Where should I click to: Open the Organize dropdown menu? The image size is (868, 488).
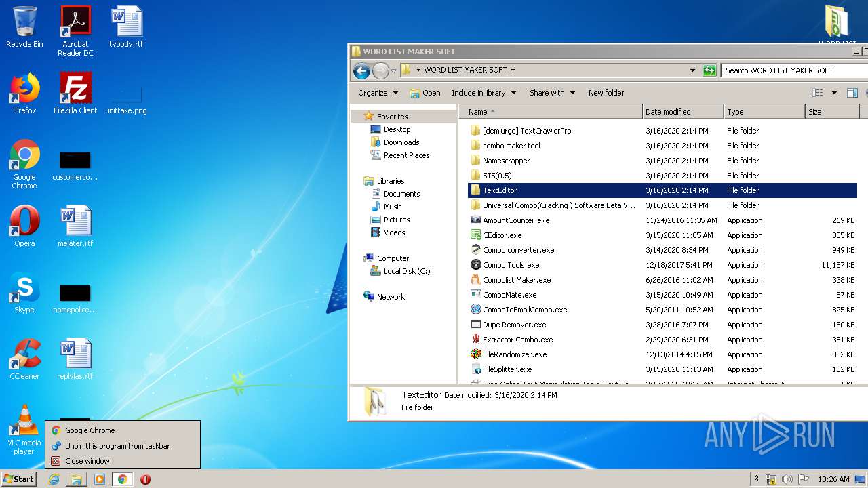pos(378,93)
